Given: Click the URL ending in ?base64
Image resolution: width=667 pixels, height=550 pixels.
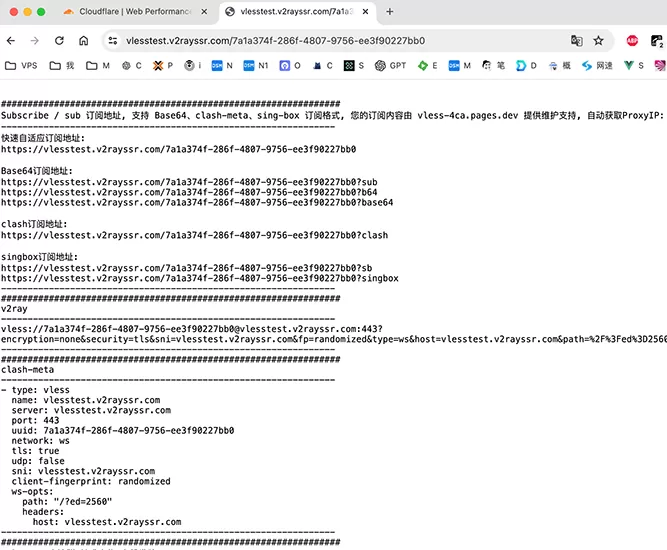Looking at the screenshot, I should coord(197,202).
